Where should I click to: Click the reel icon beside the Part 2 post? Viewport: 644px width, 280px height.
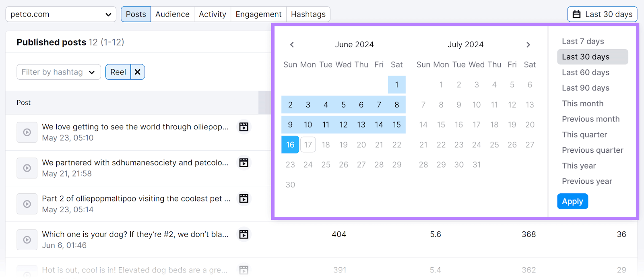[x=244, y=198]
